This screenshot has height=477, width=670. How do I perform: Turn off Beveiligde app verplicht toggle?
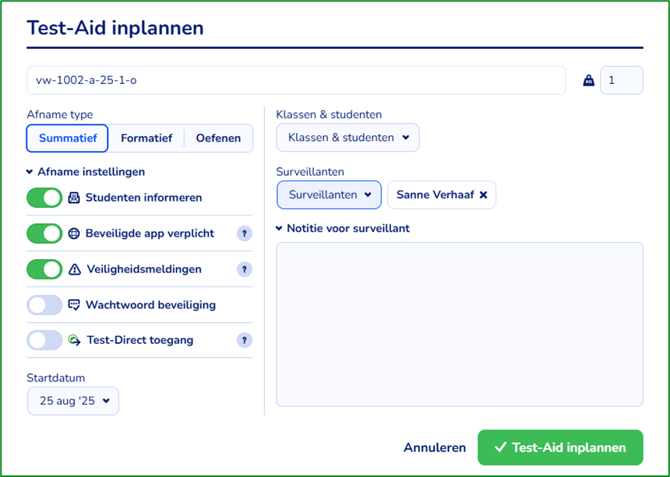(45, 233)
